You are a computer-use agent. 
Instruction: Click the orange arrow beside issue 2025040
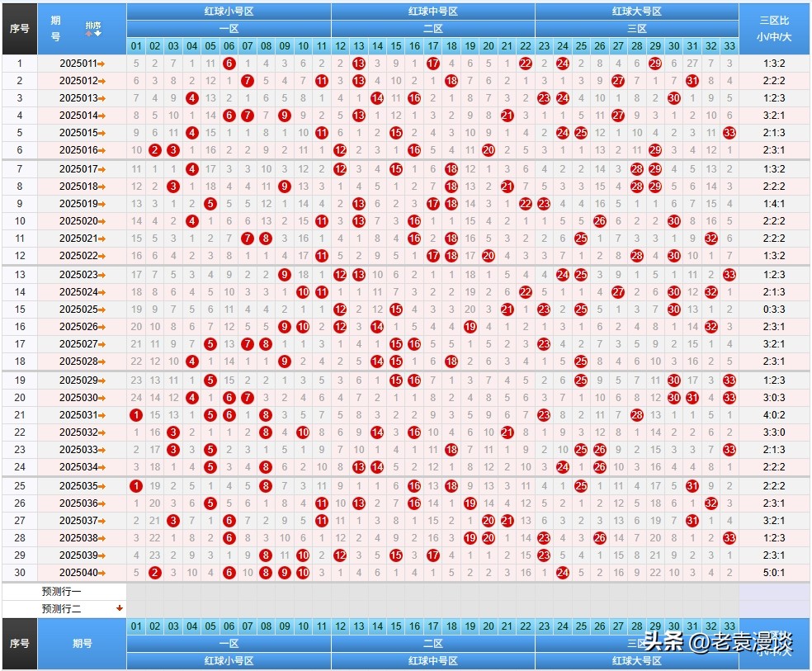pos(101,573)
